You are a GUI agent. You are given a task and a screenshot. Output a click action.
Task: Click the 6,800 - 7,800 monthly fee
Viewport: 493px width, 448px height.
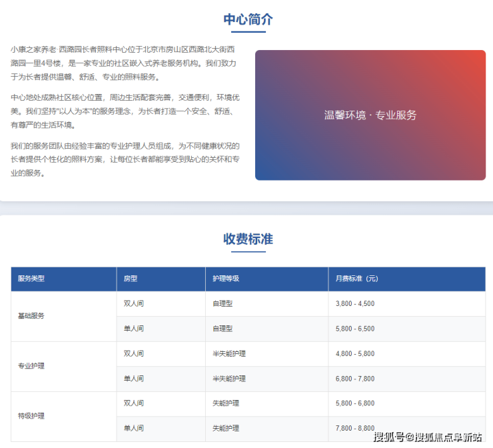tap(354, 379)
